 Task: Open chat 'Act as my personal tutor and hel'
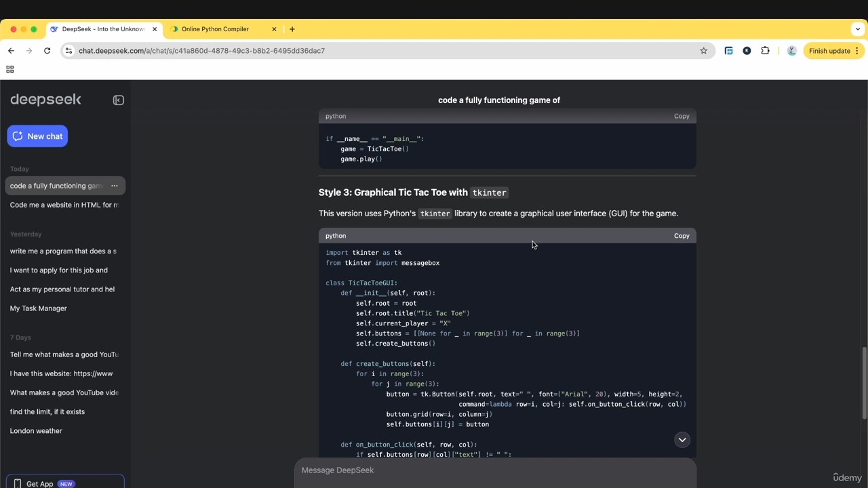click(x=64, y=289)
